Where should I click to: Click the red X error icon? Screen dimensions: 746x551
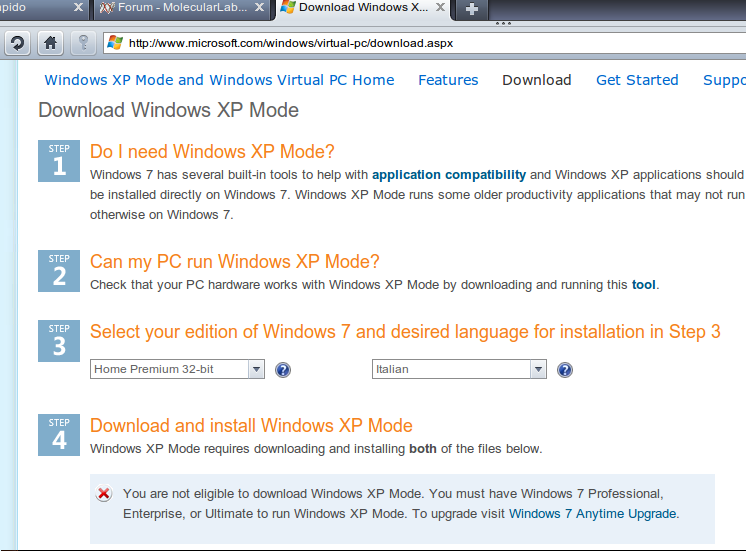[x=104, y=493]
